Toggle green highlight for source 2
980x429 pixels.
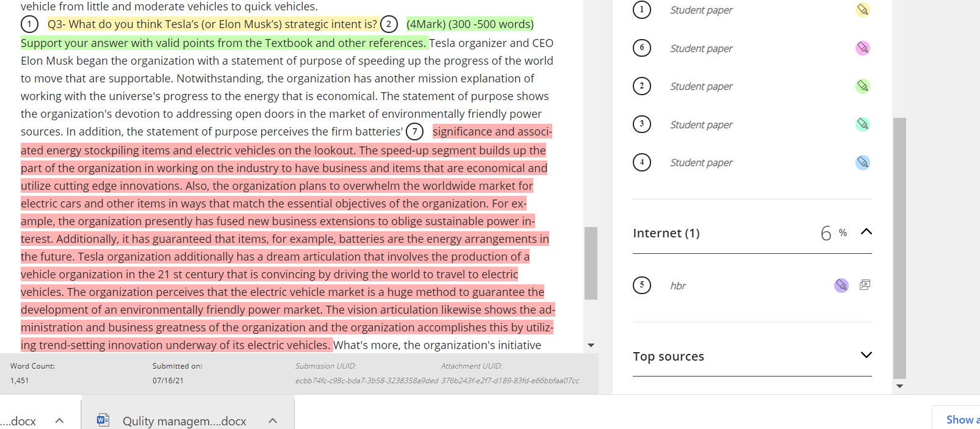pyautogui.click(x=862, y=86)
